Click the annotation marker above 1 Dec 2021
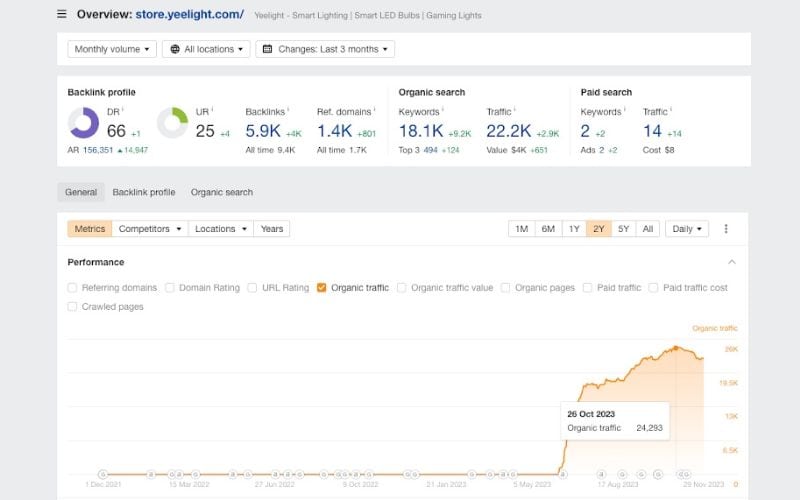This screenshot has width=800, height=500. point(103,474)
